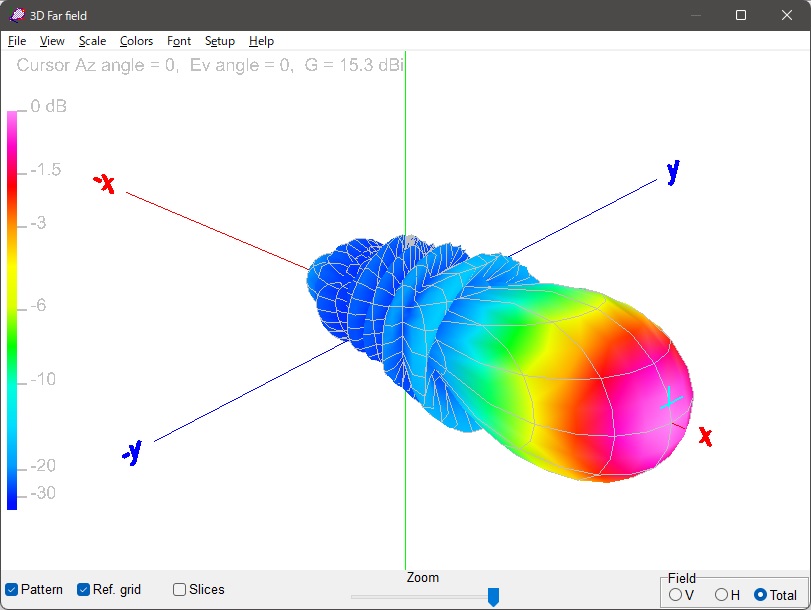Select the V field radio button
Screen dimensions: 811x610
pos(675,595)
